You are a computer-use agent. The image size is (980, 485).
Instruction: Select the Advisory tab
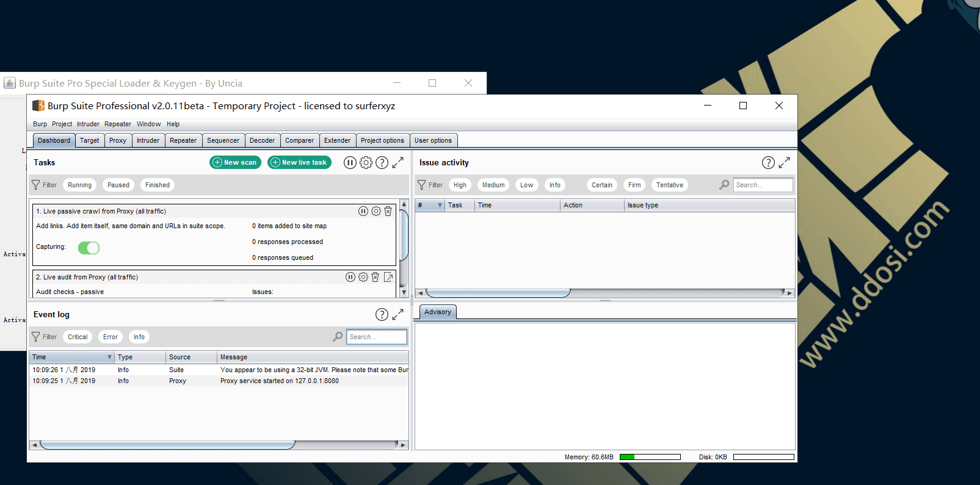point(438,312)
